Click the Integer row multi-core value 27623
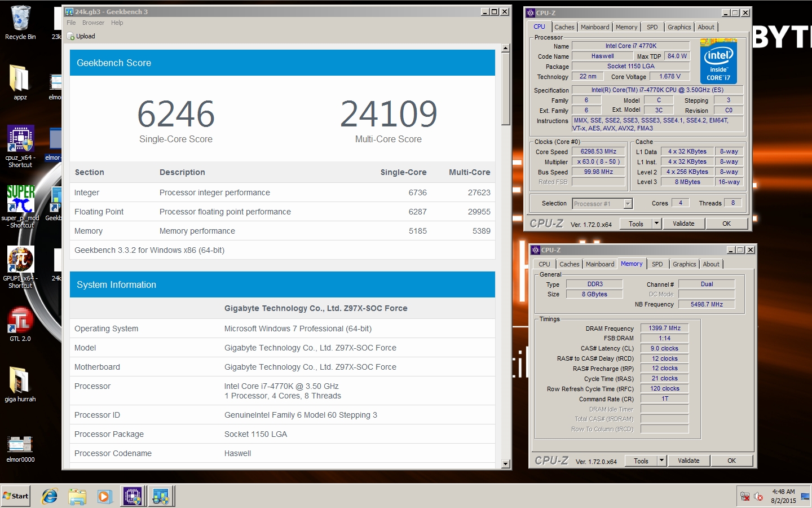The width and height of the screenshot is (812, 508). pyautogui.click(x=479, y=192)
